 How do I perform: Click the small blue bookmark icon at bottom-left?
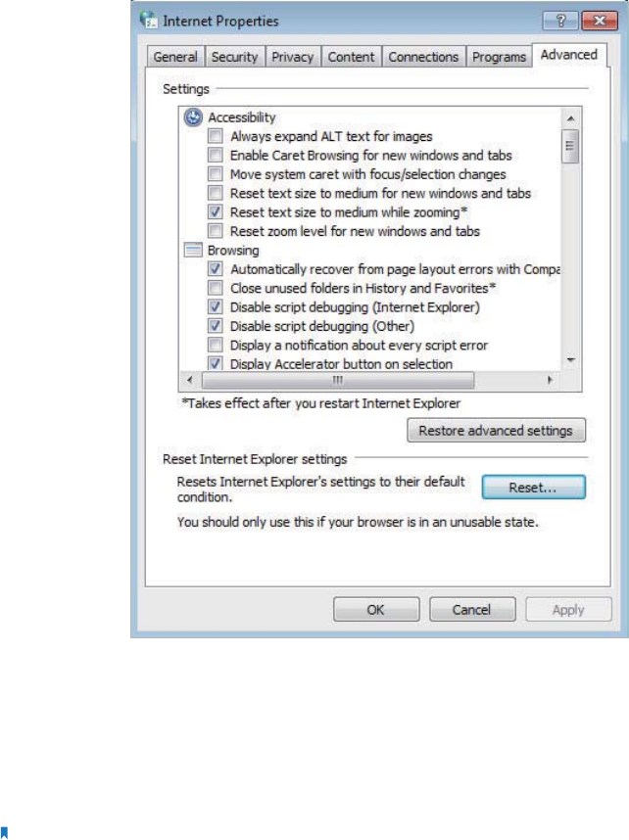click(x=4, y=832)
